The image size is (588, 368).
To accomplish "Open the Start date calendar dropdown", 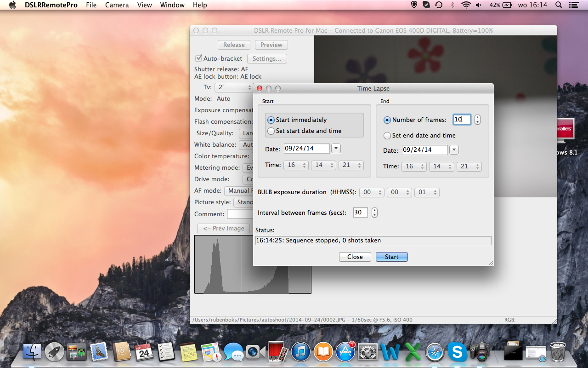I will click(x=336, y=149).
